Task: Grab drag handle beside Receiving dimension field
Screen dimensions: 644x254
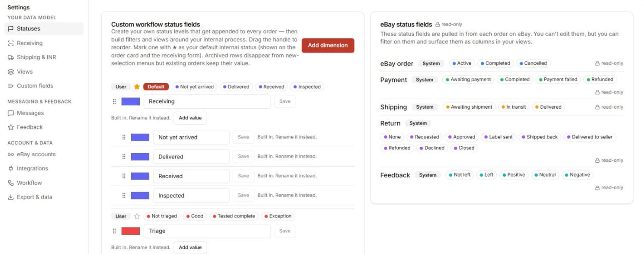Action: 114,101
